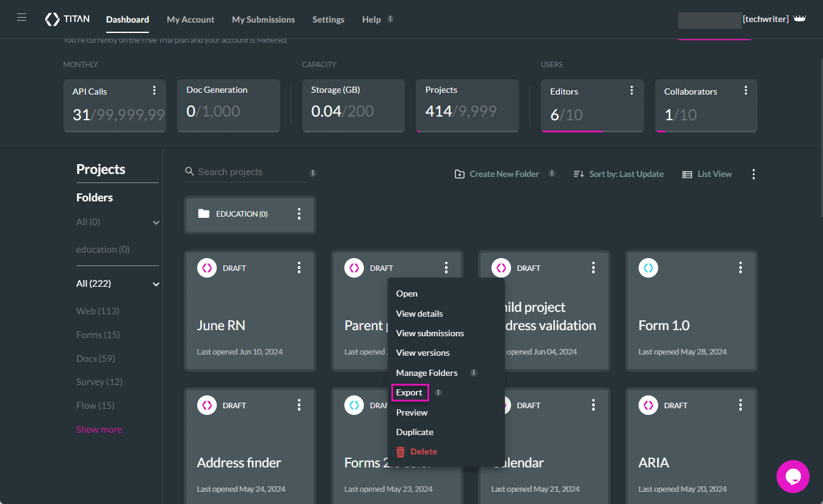823x504 pixels.
Task: Choose View submissions in the context menu
Action: click(430, 333)
